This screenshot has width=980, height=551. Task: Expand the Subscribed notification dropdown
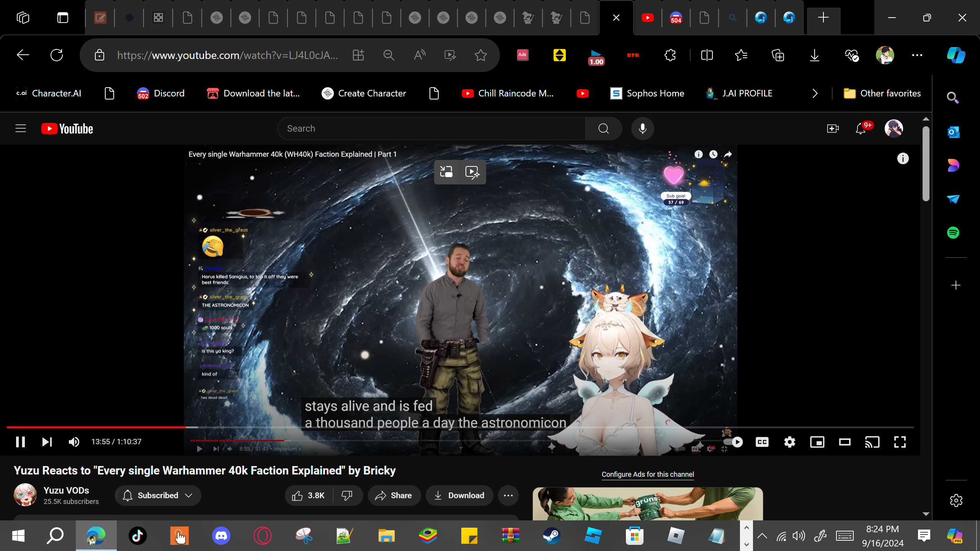tap(158, 496)
